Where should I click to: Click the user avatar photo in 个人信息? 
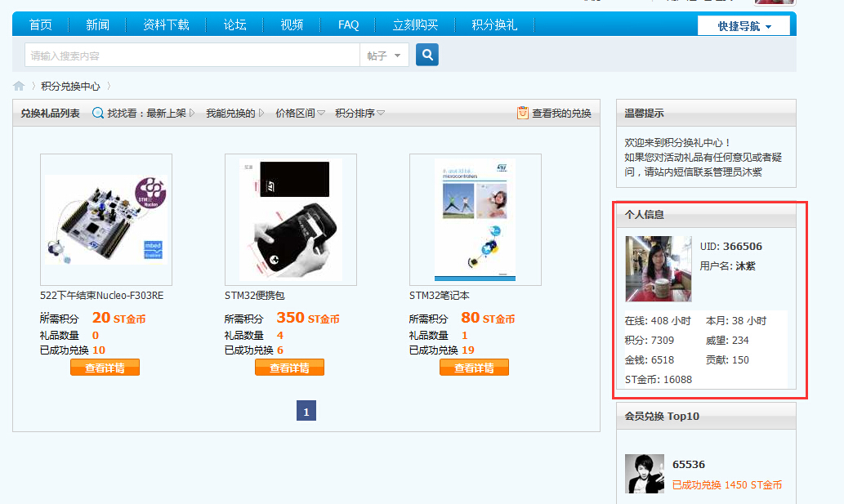click(x=659, y=269)
